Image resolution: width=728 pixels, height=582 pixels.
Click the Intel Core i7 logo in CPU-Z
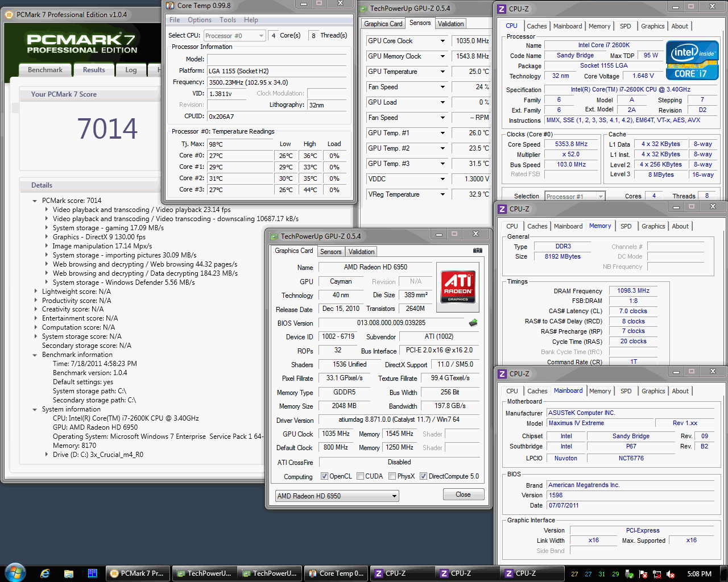(x=692, y=60)
